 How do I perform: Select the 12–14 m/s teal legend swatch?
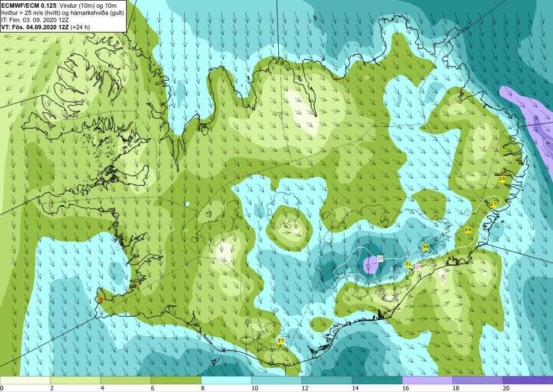(x=327, y=380)
